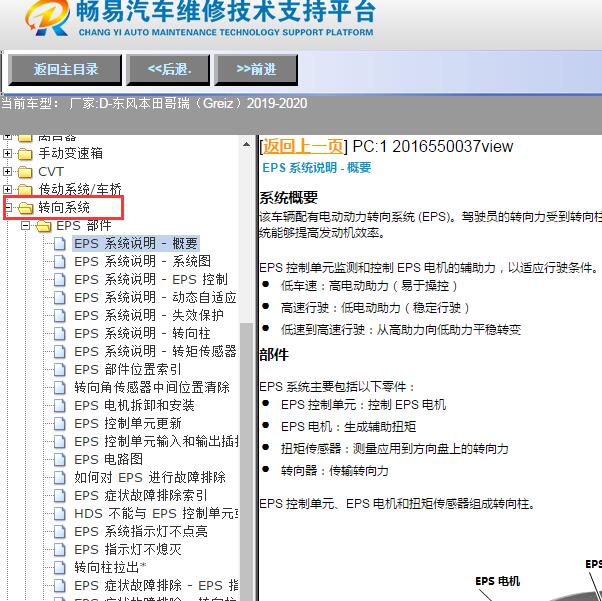602x601 pixels.
Task: Click document icon beside EPS 系统说明 - 转向柱
Action: click(x=60, y=334)
